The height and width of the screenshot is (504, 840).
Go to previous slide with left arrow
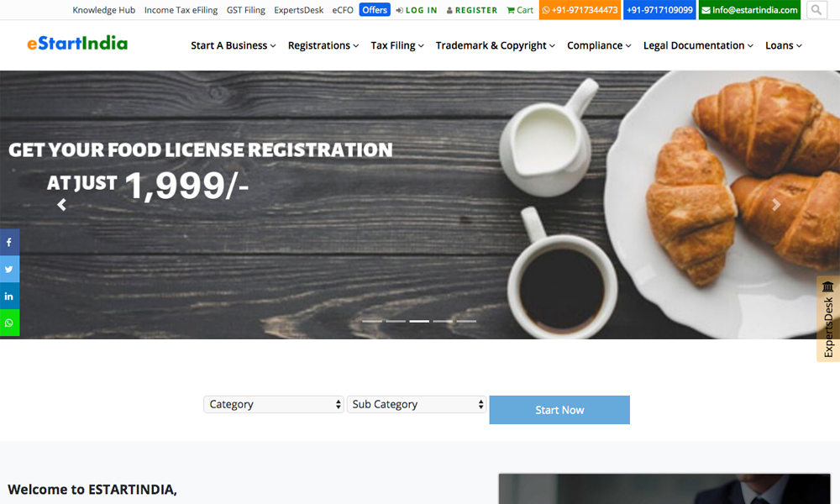tap(61, 205)
